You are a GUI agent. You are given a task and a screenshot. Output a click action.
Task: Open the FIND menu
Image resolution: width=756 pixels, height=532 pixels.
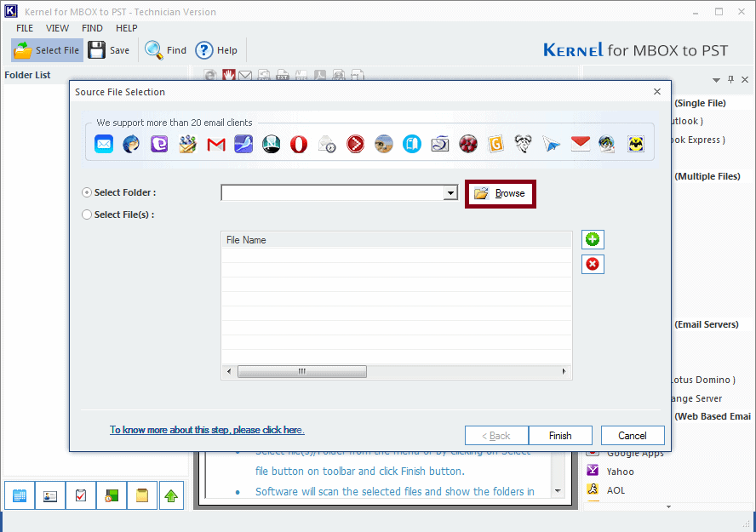92,28
